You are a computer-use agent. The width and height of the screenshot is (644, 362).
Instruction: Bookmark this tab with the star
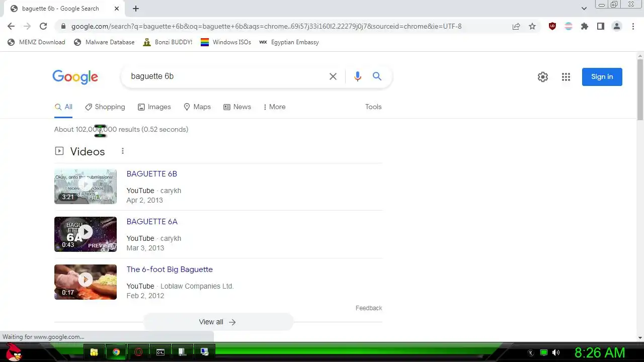(532, 26)
